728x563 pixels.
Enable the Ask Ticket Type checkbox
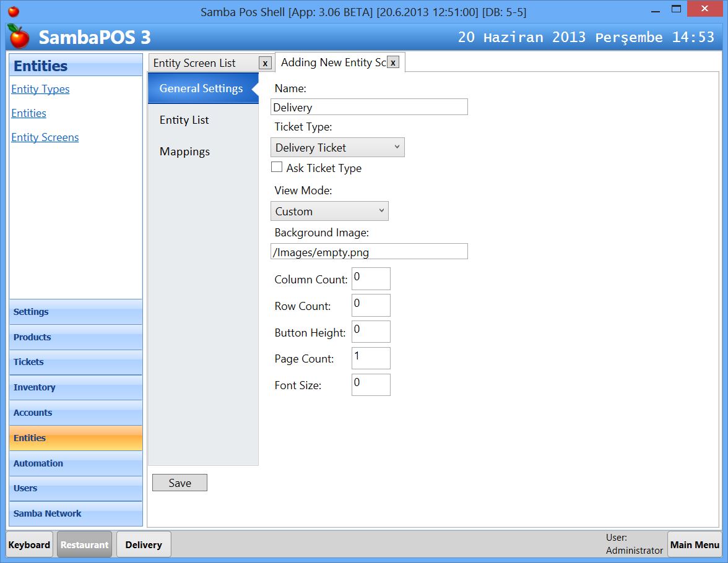coord(276,167)
